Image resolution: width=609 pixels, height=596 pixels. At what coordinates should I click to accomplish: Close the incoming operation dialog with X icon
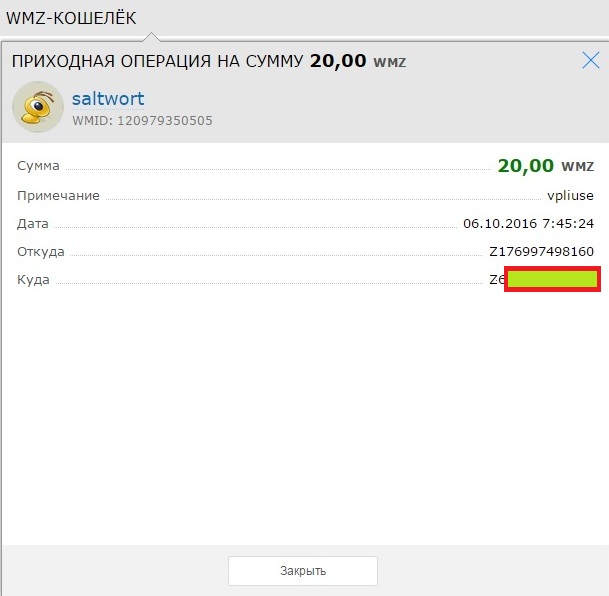tap(591, 61)
